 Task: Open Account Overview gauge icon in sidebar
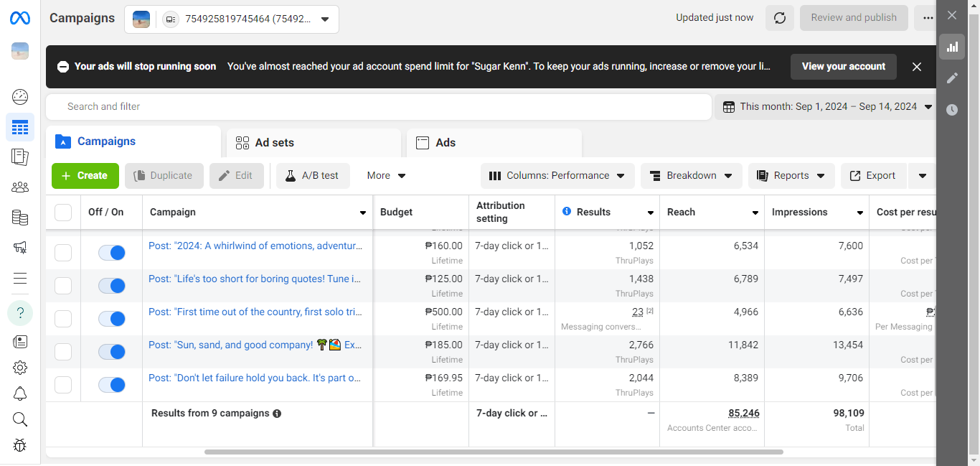point(20,97)
